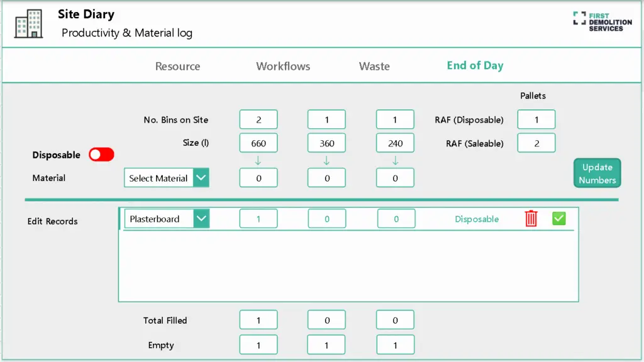Click the green checkmark confirm icon

[558, 219]
